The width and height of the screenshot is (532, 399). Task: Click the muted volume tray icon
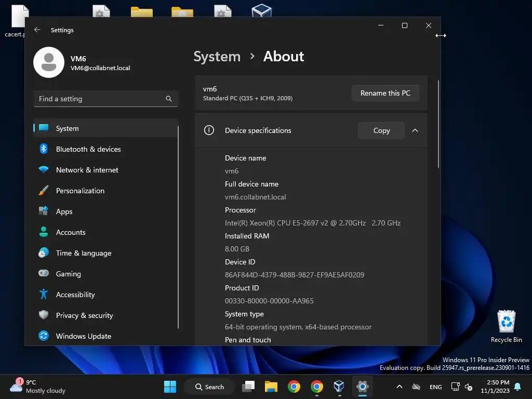[x=469, y=387]
